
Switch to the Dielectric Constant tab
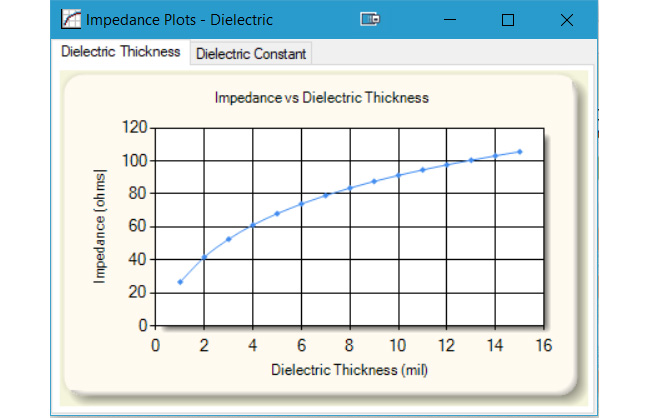(251, 53)
